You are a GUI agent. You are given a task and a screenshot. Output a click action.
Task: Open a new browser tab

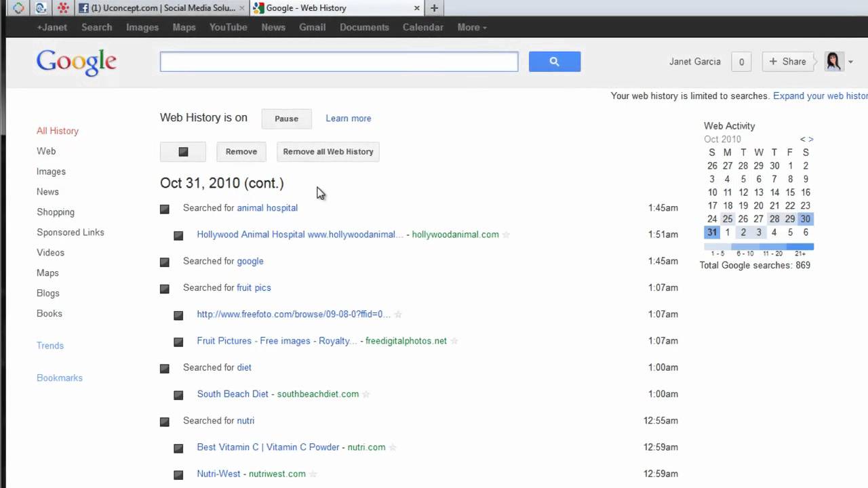click(x=434, y=8)
